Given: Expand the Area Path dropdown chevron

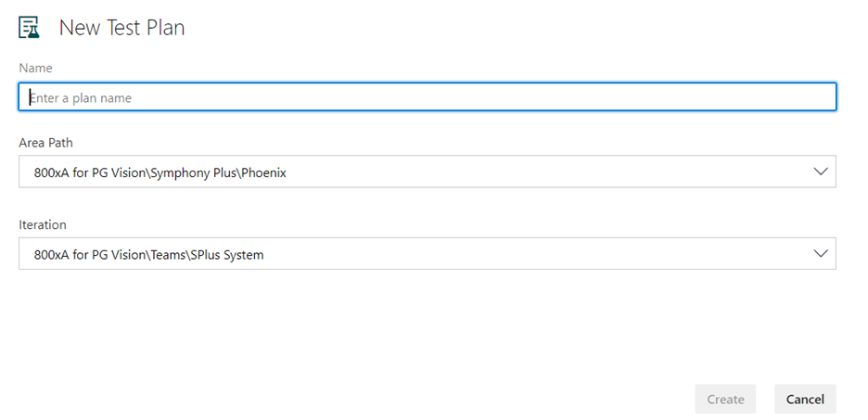Looking at the screenshot, I should (821, 172).
